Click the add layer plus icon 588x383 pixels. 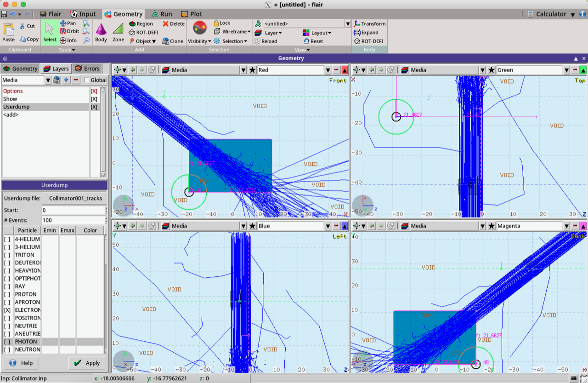click(x=66, y=80)
